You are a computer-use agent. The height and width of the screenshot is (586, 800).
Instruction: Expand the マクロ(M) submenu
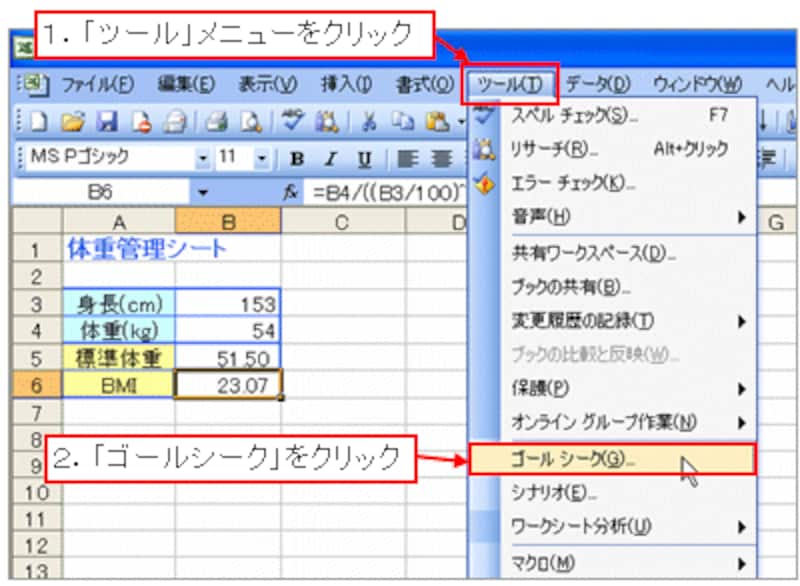coord(741,564)
